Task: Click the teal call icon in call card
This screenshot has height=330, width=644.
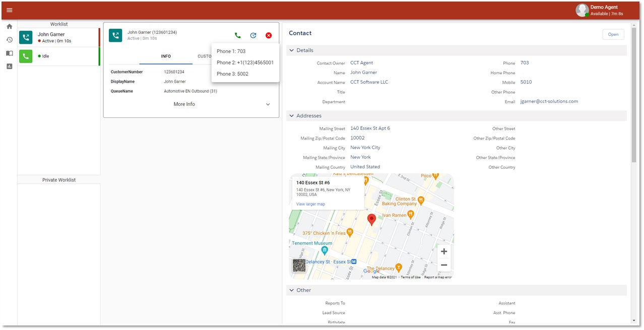Action: [x=115, y=35]
